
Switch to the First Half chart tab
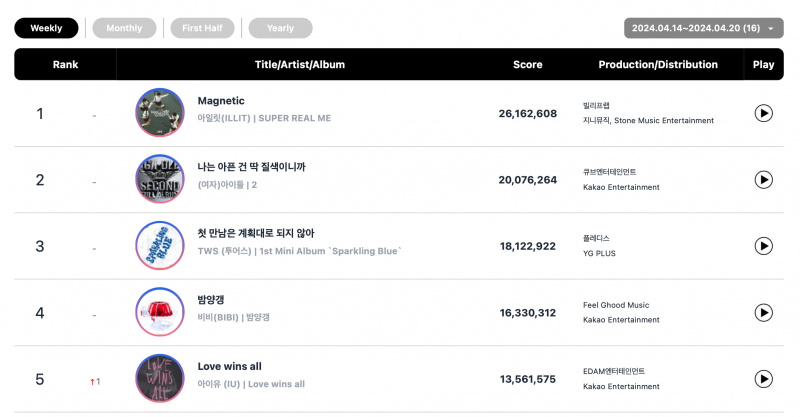point(202,28)
